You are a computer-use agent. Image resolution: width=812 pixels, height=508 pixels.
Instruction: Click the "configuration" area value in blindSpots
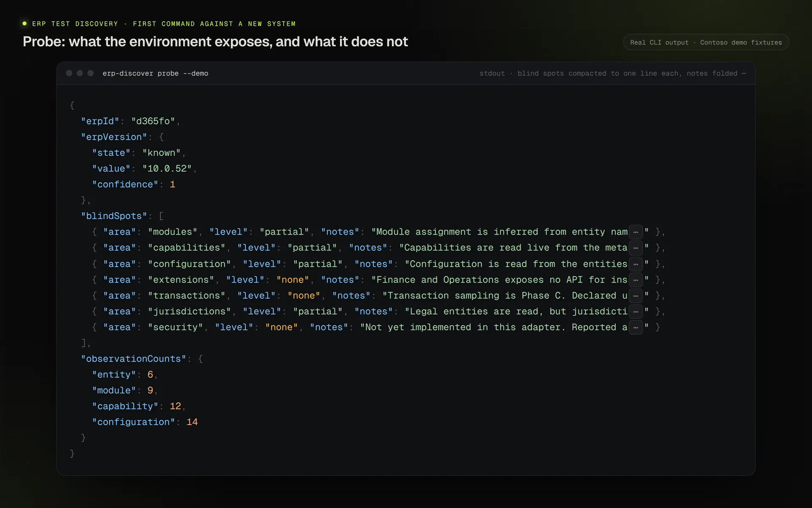tap(189, 264)
